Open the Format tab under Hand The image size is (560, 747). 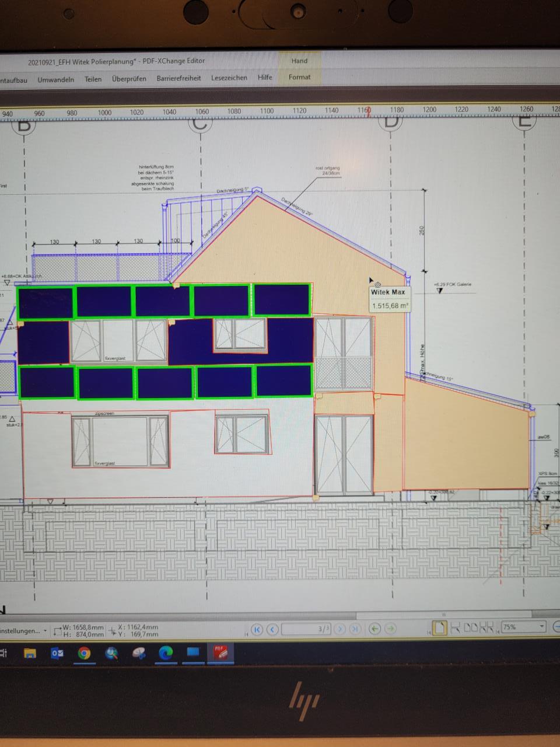point(299,77)
